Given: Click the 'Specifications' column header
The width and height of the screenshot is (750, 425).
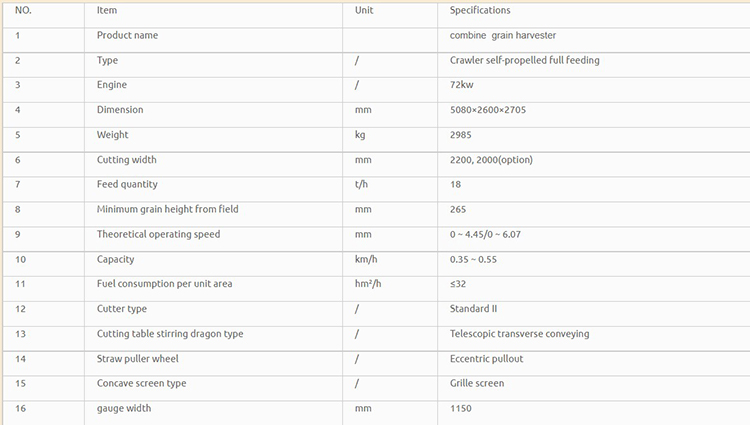Looking at the screenshot, I should click(480, 11).
